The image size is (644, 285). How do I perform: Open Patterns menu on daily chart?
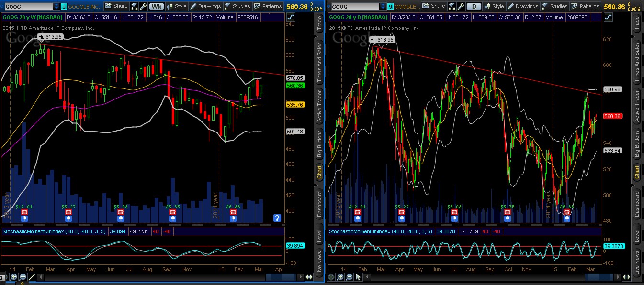point(585,6)
